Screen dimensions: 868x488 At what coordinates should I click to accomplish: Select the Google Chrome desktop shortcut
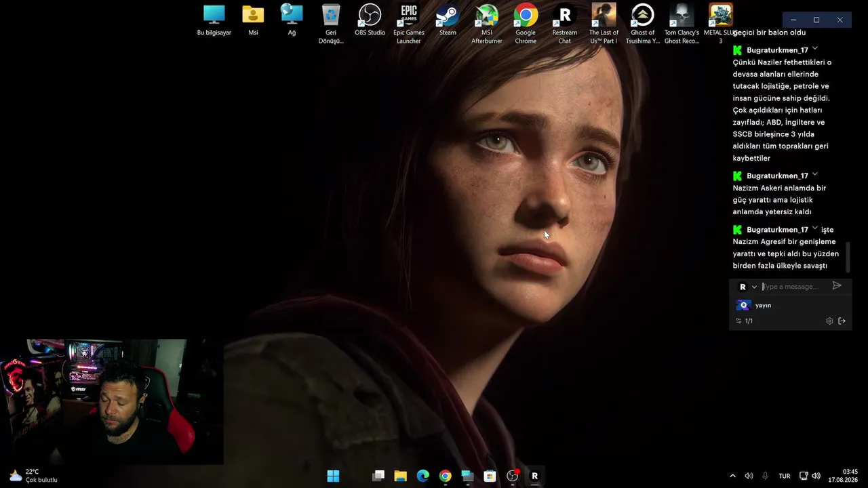(x=526, y=24)
